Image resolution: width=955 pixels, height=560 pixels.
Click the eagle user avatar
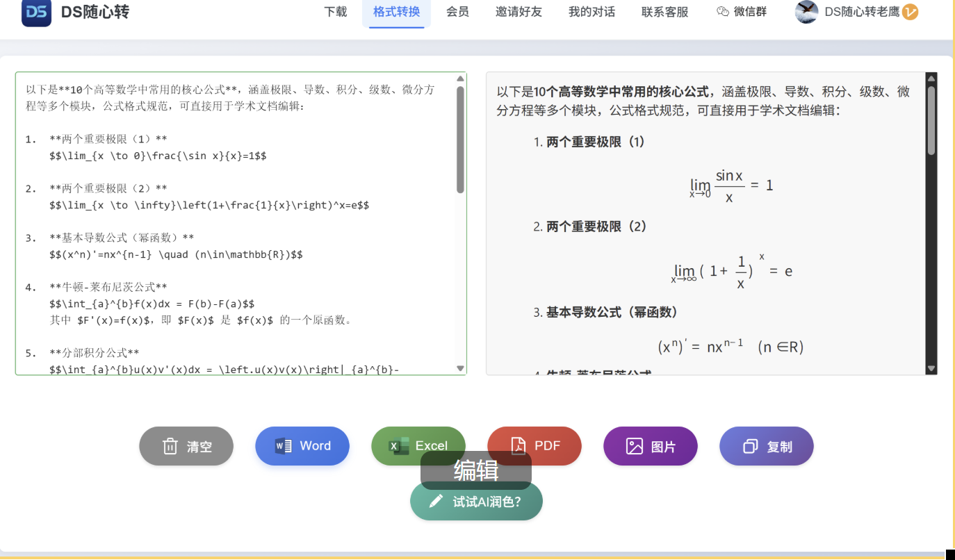point(807,12)
